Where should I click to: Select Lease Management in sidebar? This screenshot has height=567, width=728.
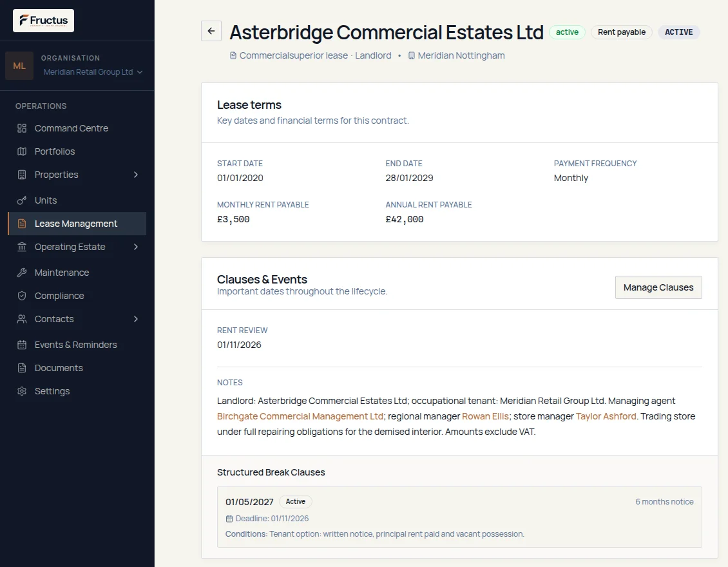tap(77, 224)
